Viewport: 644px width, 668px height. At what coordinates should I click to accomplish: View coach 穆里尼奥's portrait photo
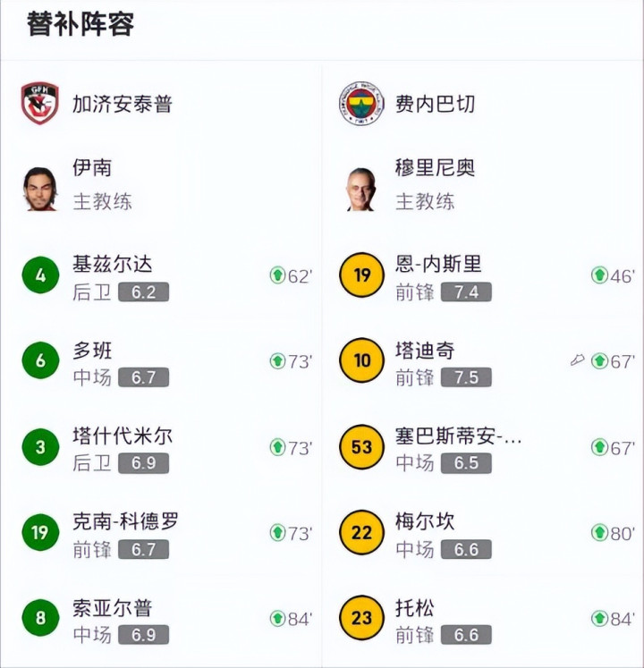pyautogui.click(x=361, y=190)
